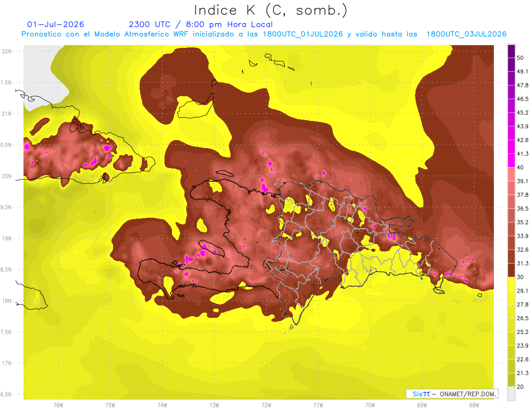Click the legend value "30"
The height and width of the screenshot is (411, 532).
pos(520,277)
